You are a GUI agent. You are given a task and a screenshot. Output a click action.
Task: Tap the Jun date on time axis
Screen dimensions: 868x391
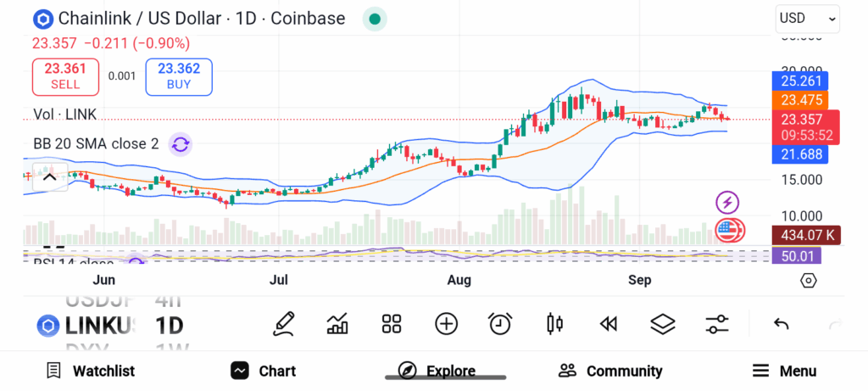104,280
